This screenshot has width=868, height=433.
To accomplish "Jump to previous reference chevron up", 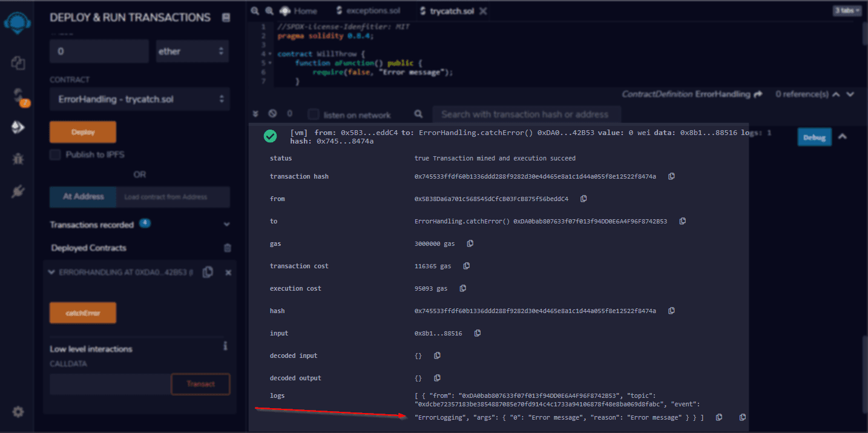I will 836,94.
